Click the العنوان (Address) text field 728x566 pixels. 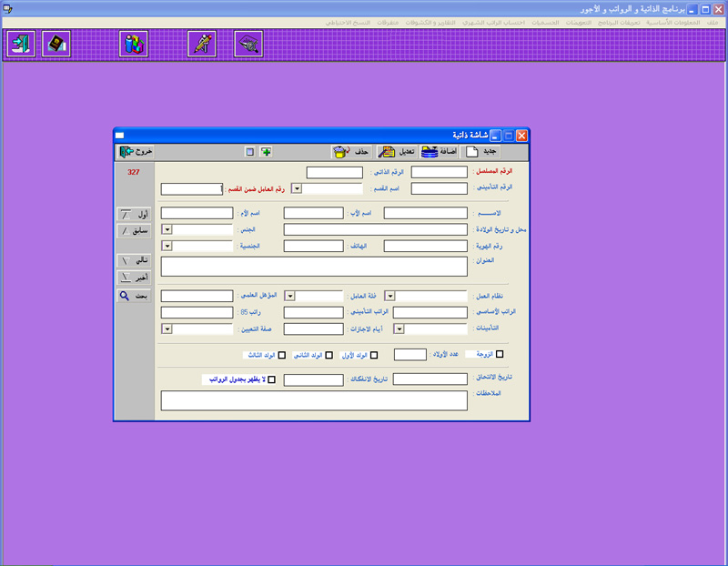(x=312, y=266)
